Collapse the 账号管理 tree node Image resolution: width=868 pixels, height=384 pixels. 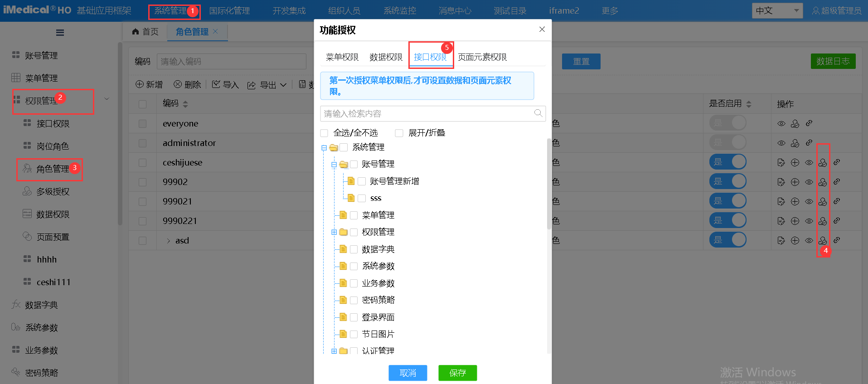tap(334, 165)
